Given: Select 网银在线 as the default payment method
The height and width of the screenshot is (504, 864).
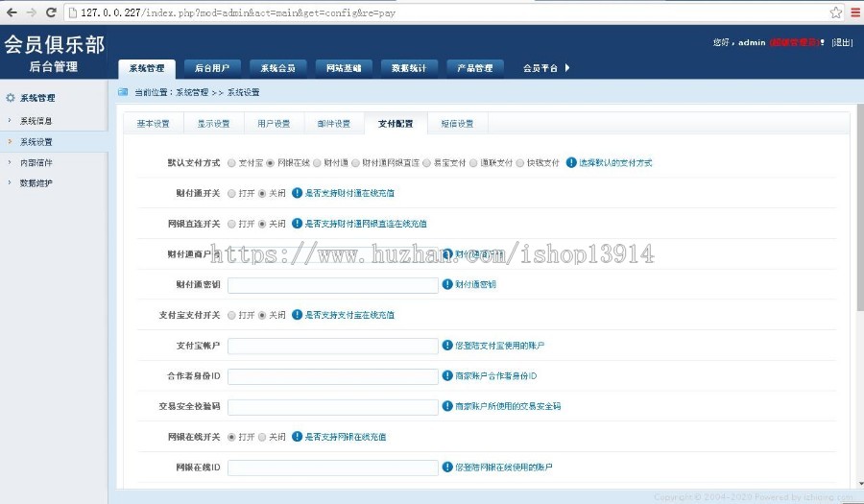Looking at the screenshot, I should (270, 163).
